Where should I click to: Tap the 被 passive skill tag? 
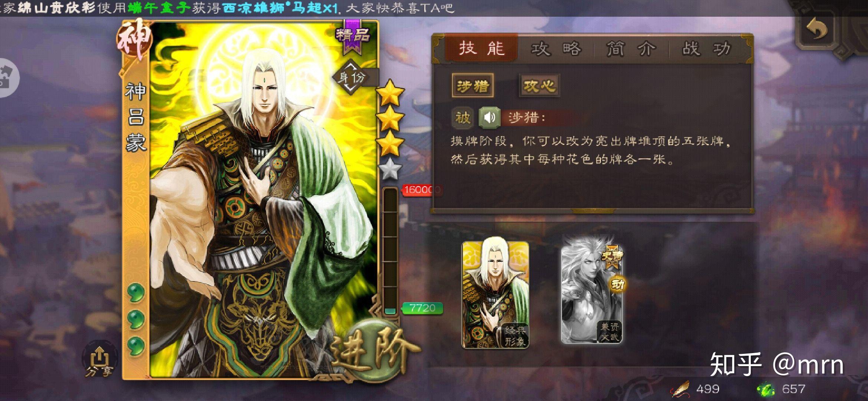[x=463, y=118]
